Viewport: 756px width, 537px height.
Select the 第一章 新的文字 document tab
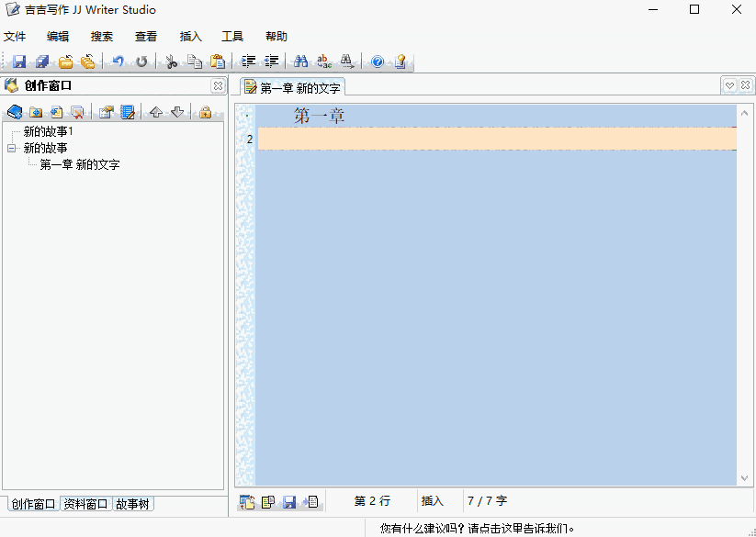pyautogui.click(x=292, y=87)
